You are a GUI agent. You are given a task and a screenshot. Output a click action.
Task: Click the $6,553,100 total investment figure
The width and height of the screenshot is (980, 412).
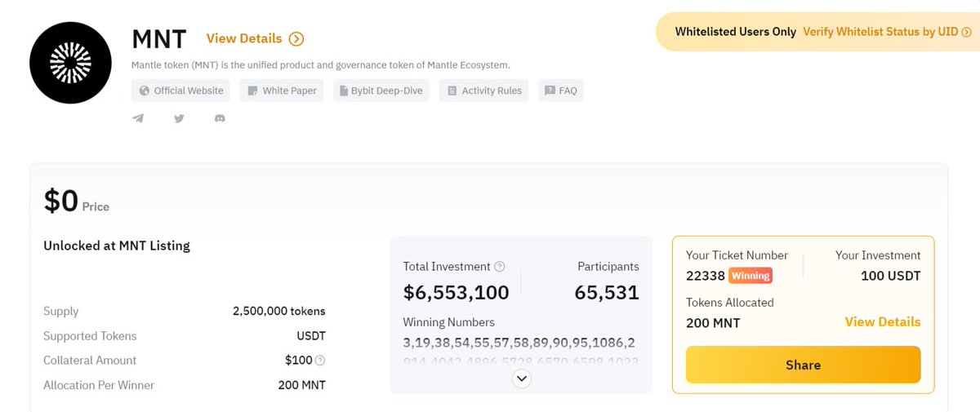pos(457,292)
